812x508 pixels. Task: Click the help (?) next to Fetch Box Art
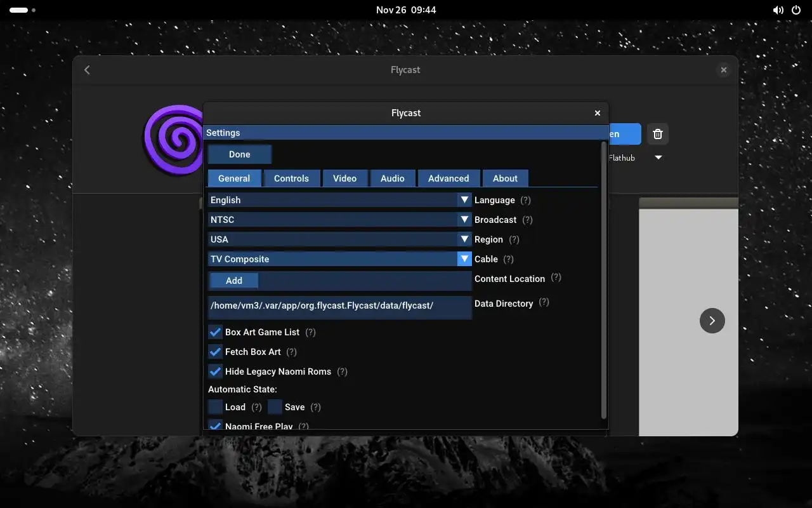coord(291,352)
